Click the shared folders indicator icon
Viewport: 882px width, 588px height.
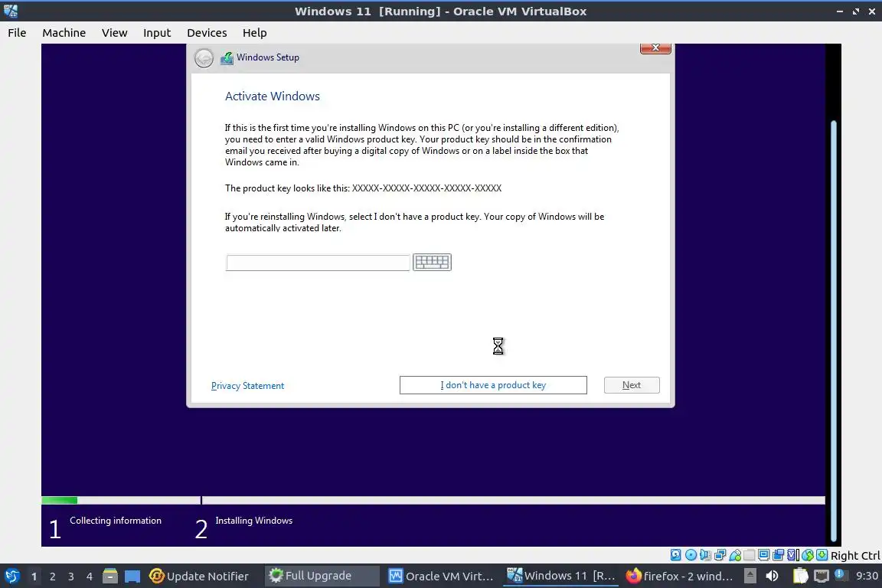[x=750, y=555]
